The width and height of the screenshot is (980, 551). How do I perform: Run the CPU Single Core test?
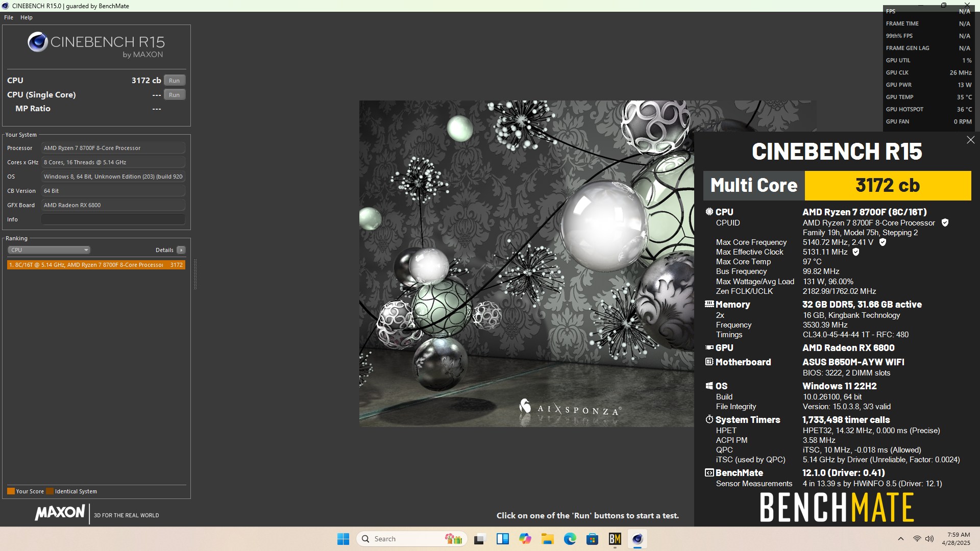point(174,95)
